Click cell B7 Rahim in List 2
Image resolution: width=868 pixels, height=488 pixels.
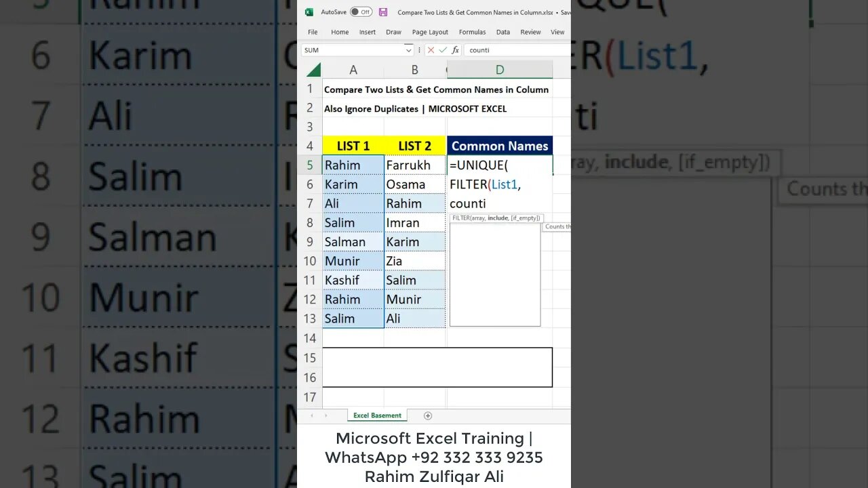click(414, 203)
